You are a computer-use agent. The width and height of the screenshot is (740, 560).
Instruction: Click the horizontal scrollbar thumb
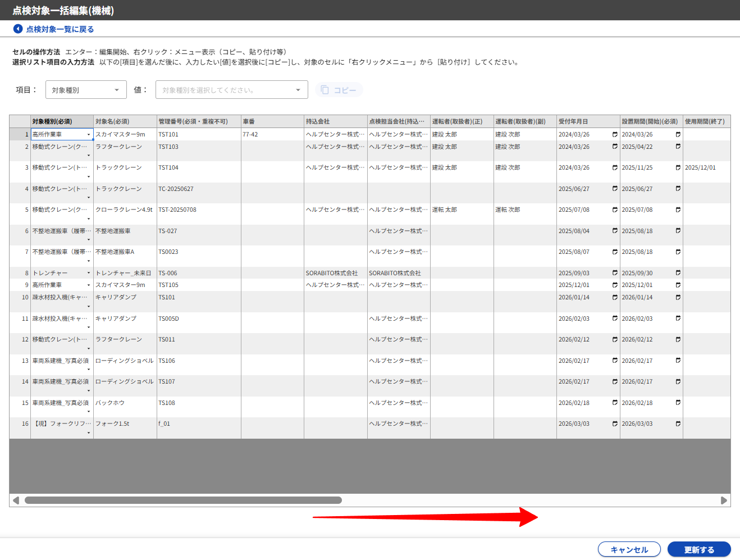(183, 500)
